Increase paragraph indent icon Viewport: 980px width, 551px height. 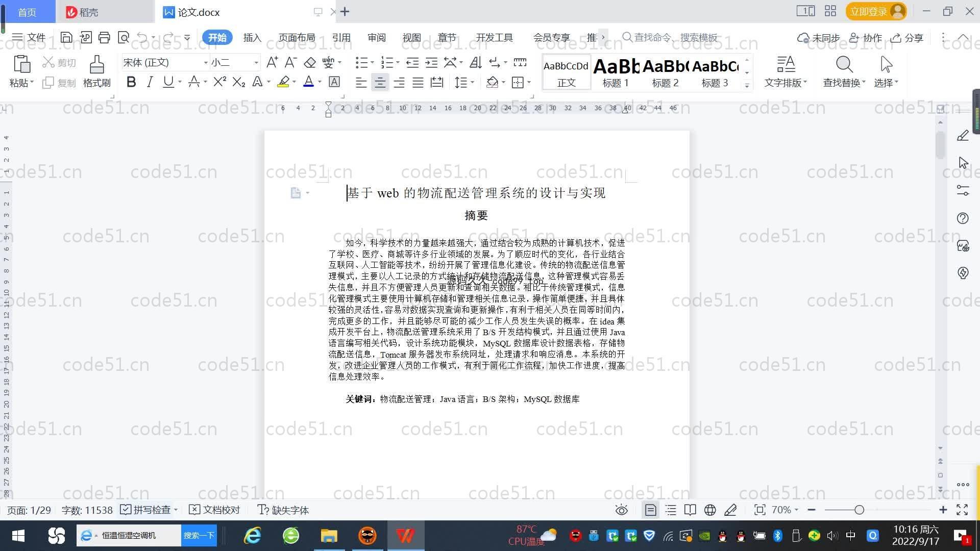431,62
